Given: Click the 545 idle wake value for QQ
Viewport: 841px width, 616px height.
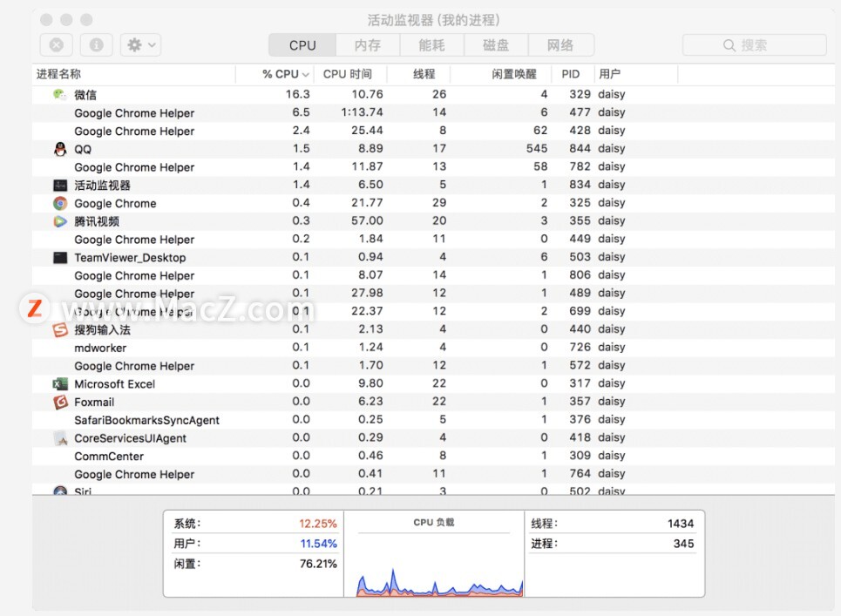Looking at the screenshot, I should pyautogui.click(x=537, y=148).
